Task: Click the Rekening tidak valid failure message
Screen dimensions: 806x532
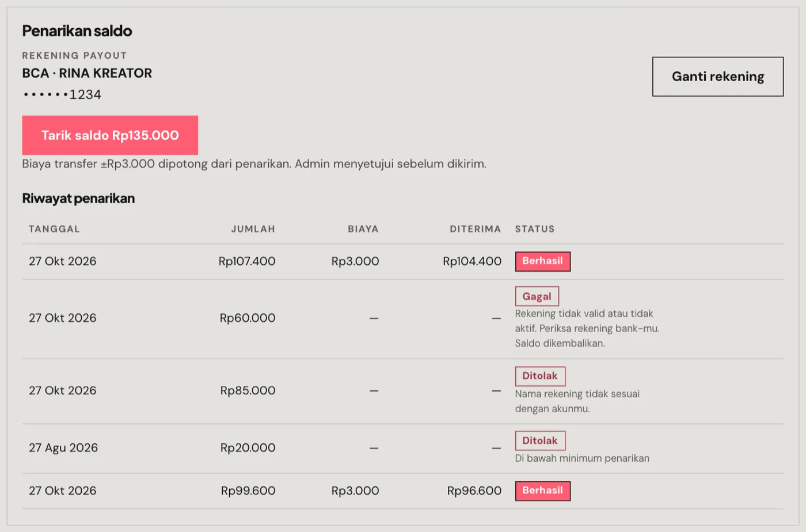Action: pos(587,328)
